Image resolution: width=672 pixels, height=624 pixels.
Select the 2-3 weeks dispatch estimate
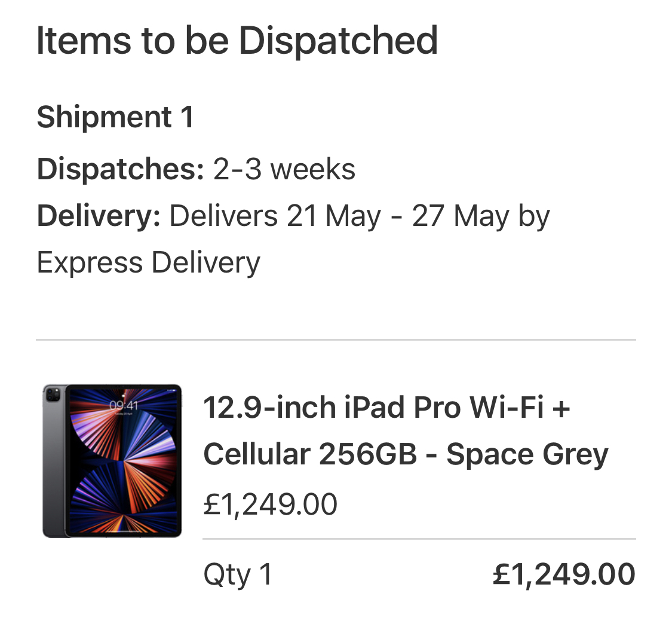[284, 169]
